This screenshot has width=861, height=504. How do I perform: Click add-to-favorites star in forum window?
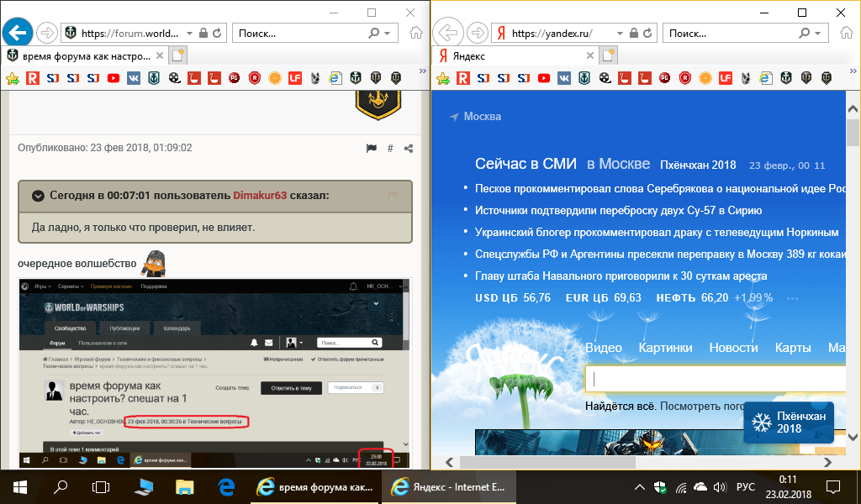12,78
